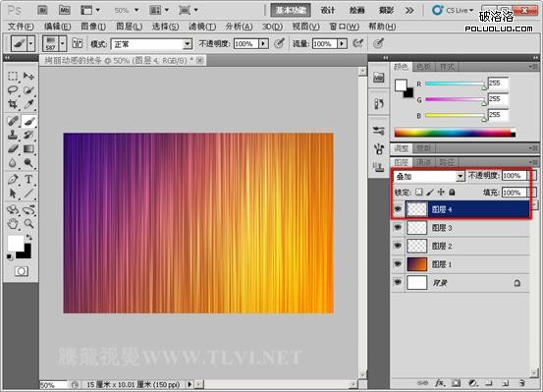
Task: Select the History Brush tool
Action: click(x=28, y=135)
